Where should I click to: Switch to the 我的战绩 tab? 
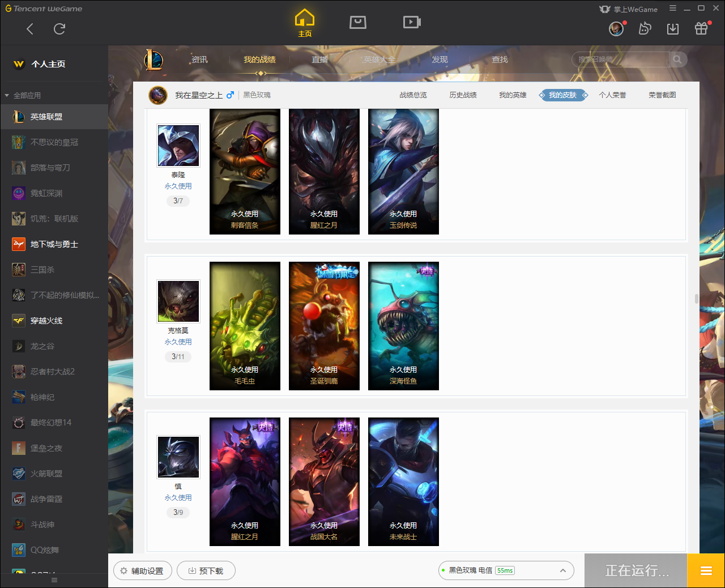point(259,59)
